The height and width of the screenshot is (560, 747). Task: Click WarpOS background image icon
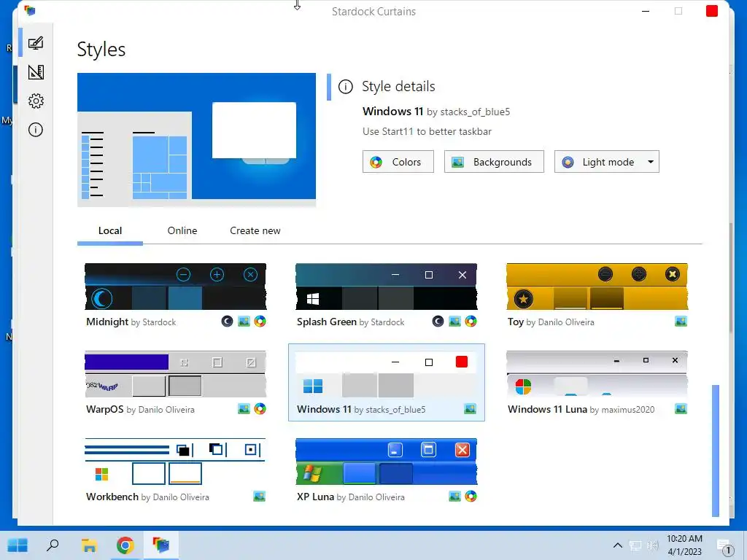click(244, 408)
